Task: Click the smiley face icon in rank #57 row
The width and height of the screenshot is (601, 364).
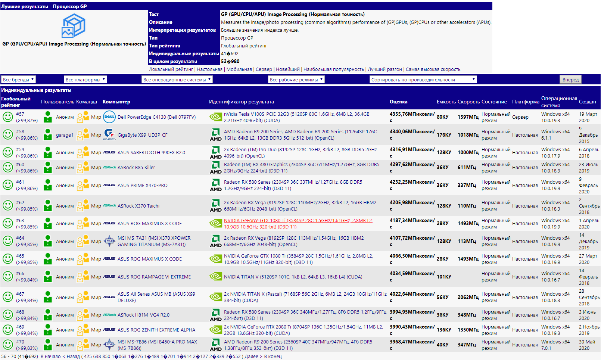Action: coord(8,117)
